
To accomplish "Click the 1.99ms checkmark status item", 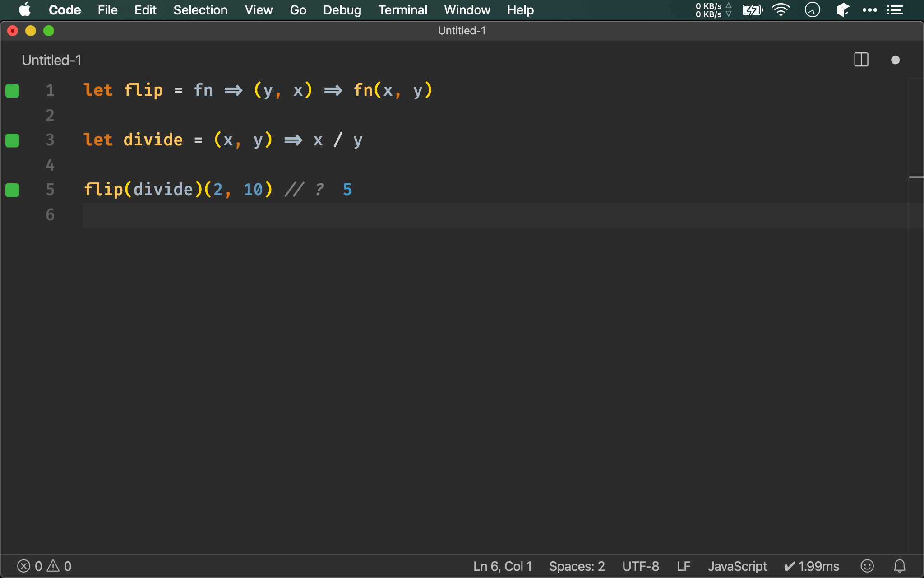I will [812, 566].
